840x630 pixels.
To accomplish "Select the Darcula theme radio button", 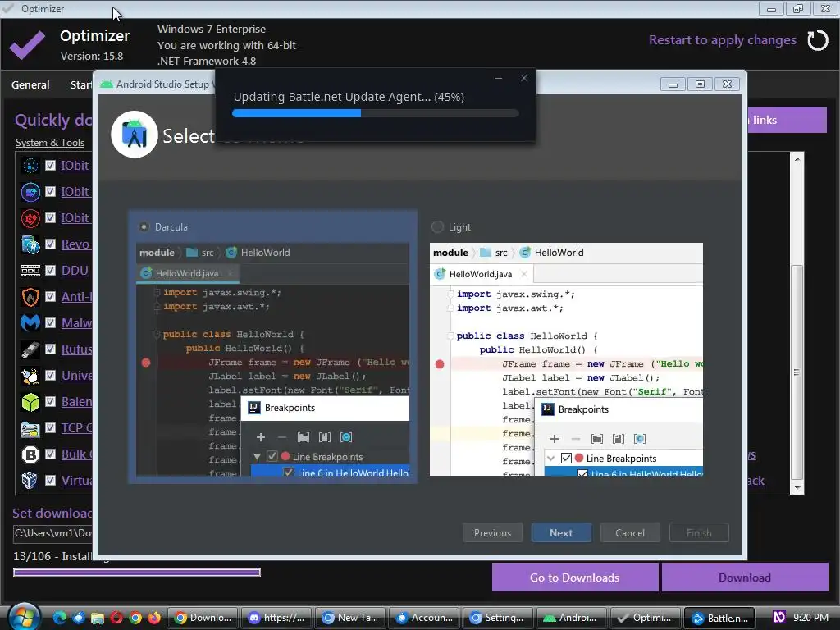I will click(x=144, y=226).
